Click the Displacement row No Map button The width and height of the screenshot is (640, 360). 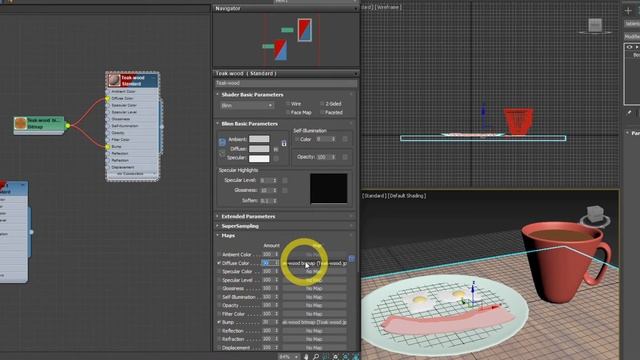click(x=314, y=348)
